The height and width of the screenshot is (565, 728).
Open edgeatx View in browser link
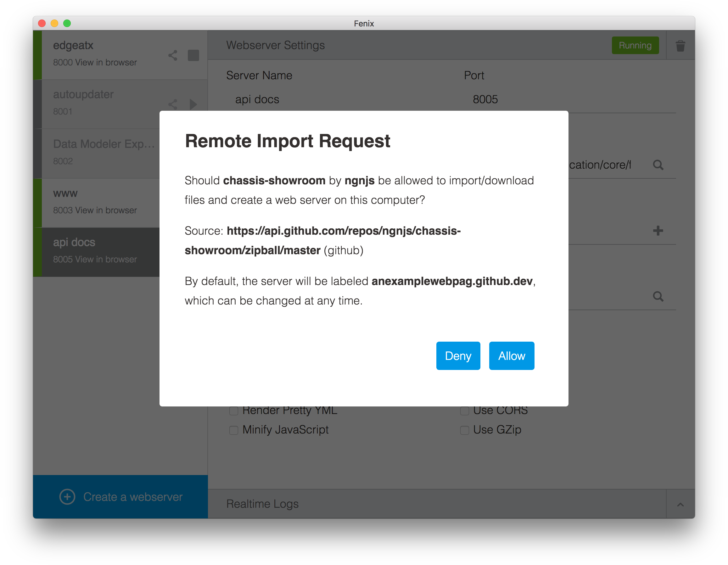click(x=106, y=62)
